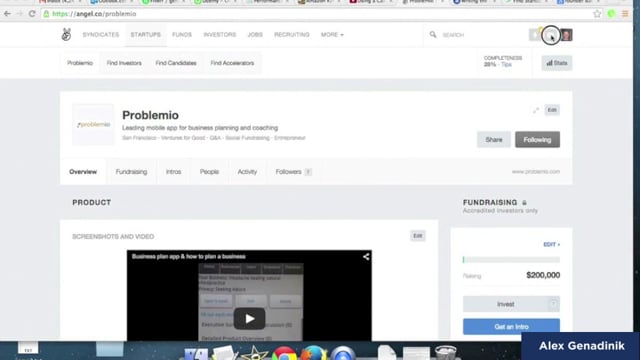Click the messages icon under the cursor
The width and height of the screenshot is (640, 360).
click(551, 35)
